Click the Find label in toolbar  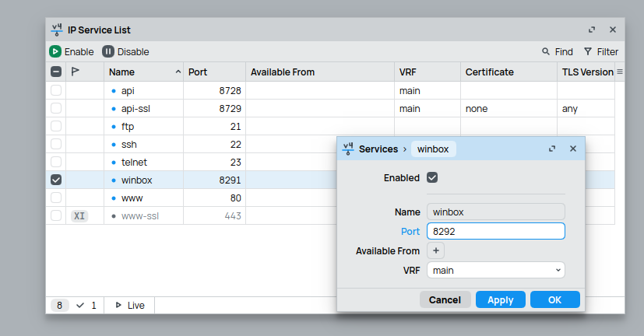click(564, 51)
